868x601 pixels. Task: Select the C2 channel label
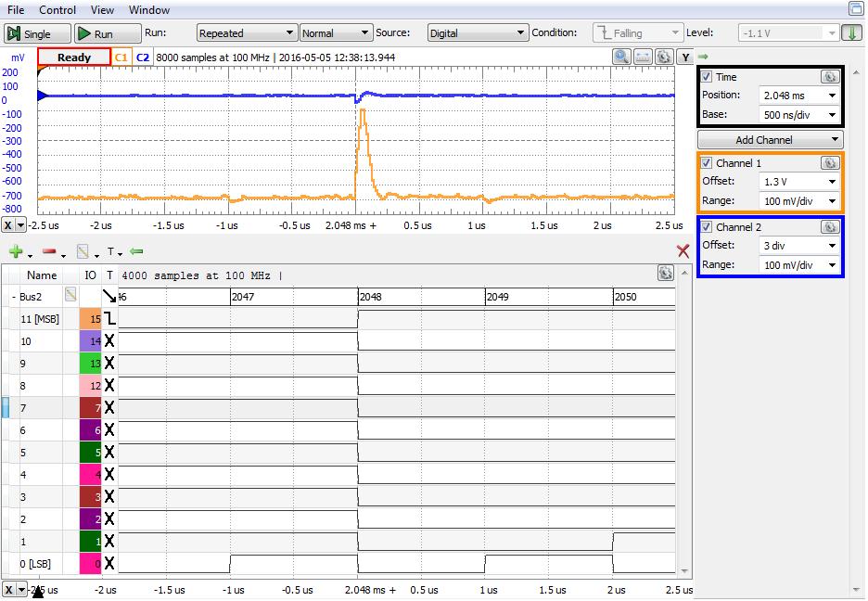[142, 58]
